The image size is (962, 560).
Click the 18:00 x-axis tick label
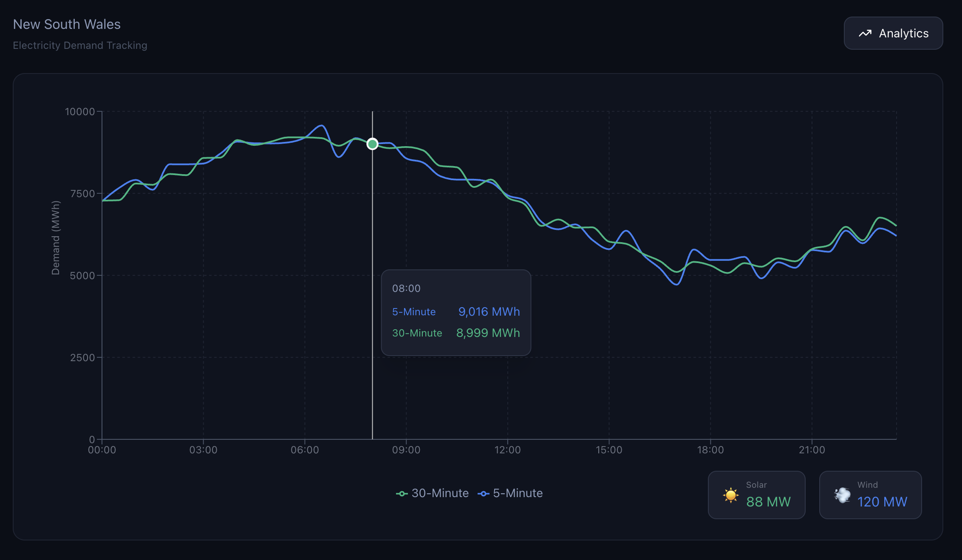710,450
